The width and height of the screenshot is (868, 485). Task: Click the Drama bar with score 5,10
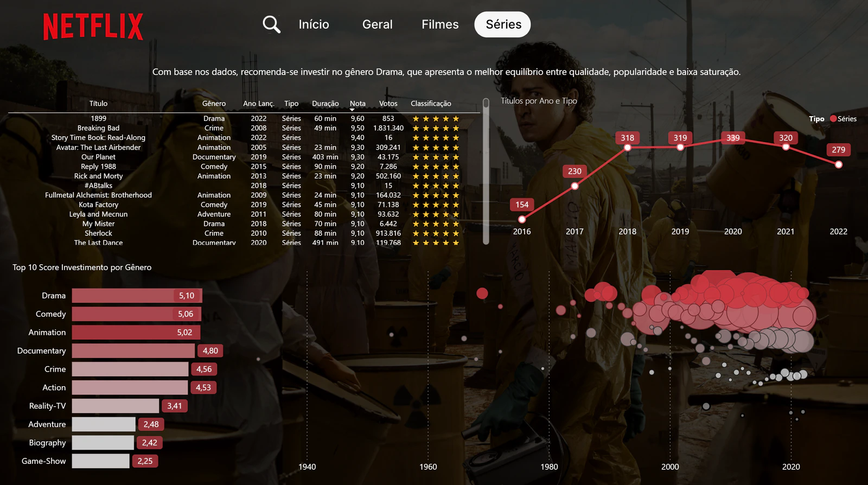pos(137,296)
